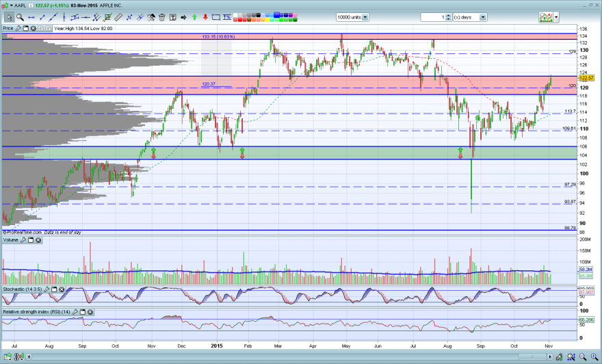Select the text annotation tool
This screenshot has height=364, width=602.
point(173,17)
